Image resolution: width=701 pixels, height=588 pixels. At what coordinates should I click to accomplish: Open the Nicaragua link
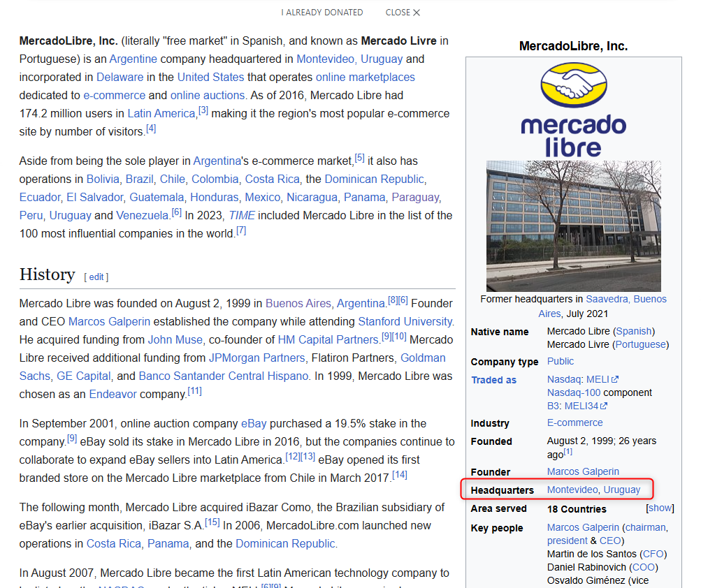[x=313, y=198]
